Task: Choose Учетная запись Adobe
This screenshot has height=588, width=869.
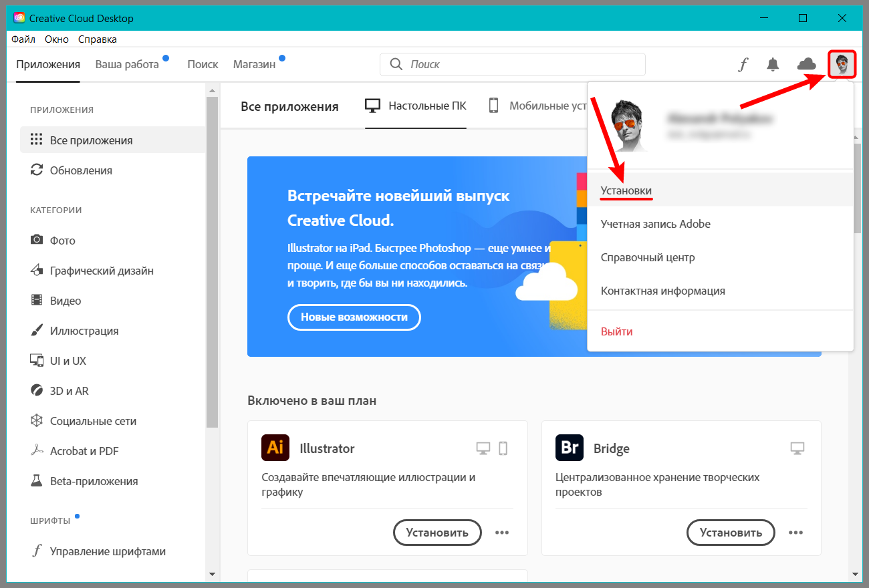Action: click(x=721, y=224)
